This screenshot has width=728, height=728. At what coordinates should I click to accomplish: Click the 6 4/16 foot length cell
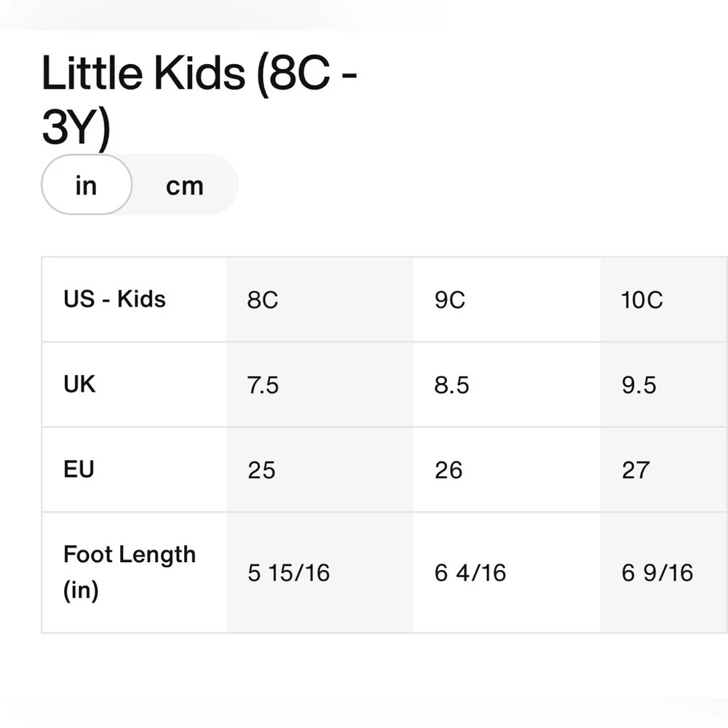pyautogui.click(x=507, y=572)
